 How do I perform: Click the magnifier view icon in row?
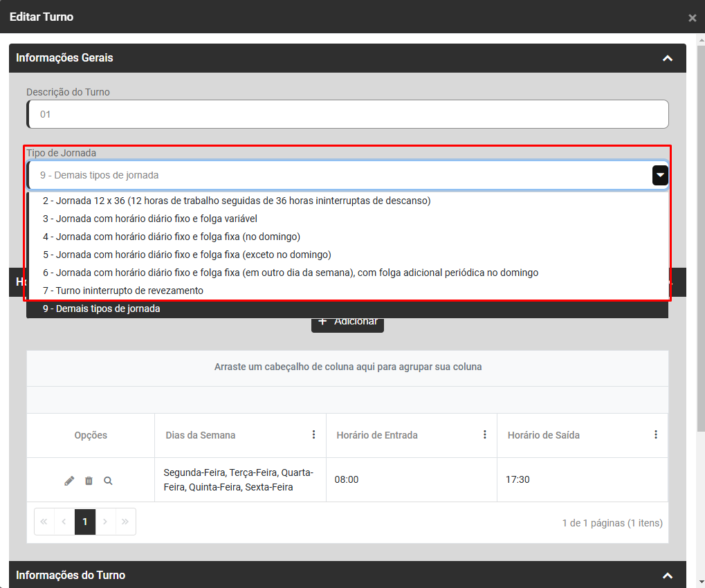[x=108, y=481]
